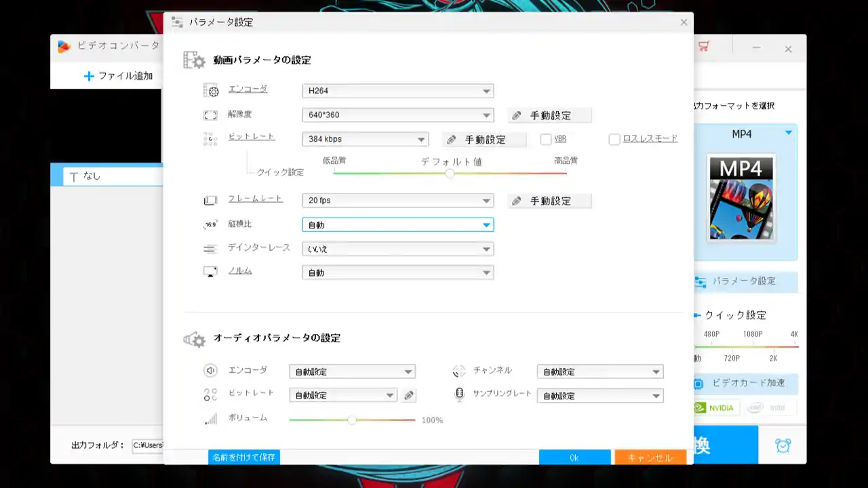
Task: Click the audio bitrate dots icon
Action: (x=211, y=394)
